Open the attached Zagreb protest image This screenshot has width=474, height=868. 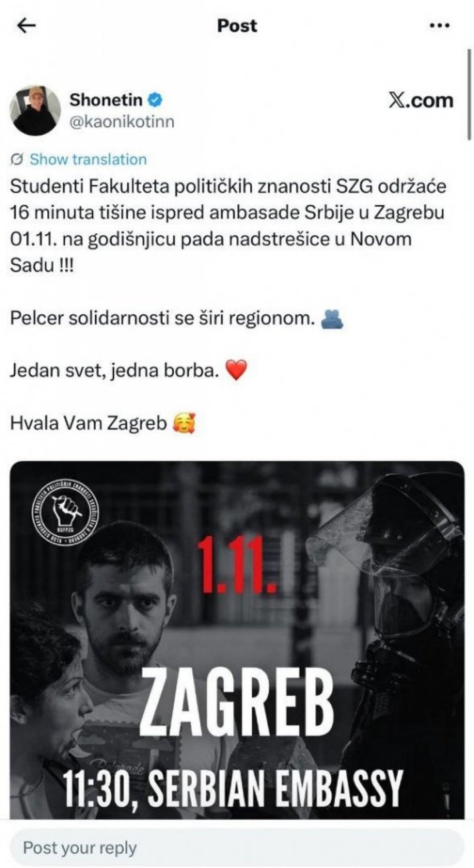point(237,640)
